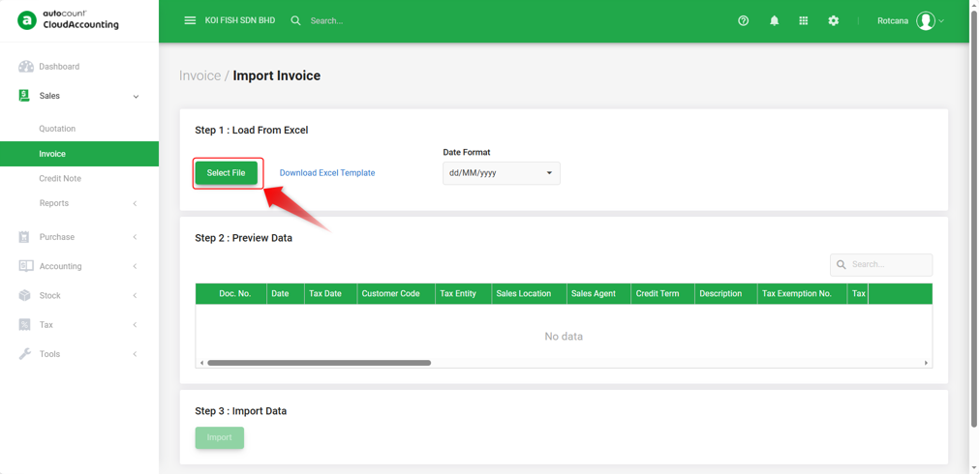Open the Date Format dropdown

point(502,173)
